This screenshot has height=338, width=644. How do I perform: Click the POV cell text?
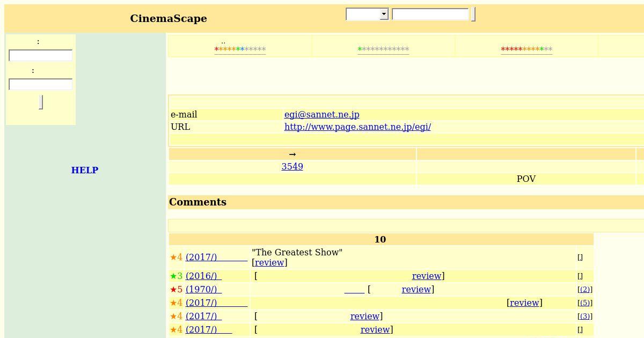pos(526,179)
